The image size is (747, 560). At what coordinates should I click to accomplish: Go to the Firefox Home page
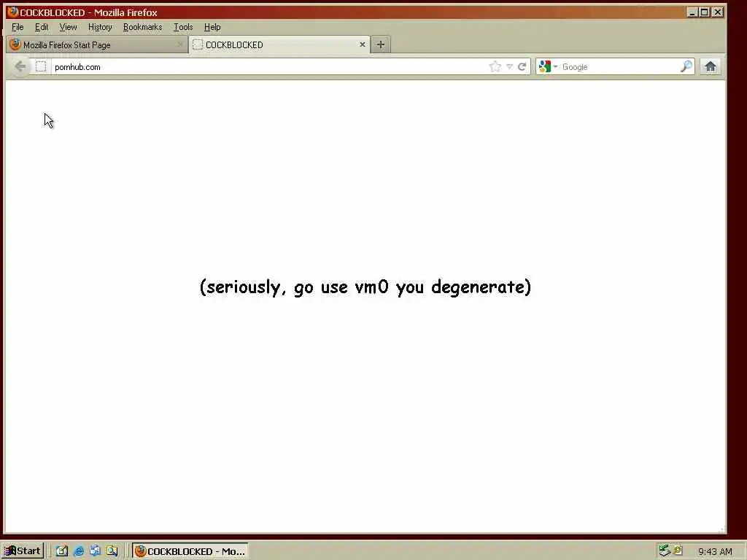711,66
